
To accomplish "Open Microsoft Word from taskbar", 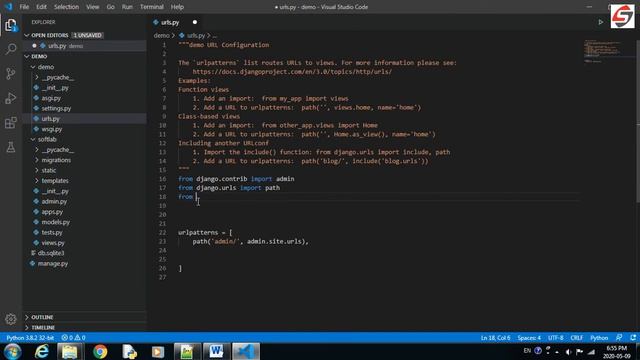I will (216, 351).
